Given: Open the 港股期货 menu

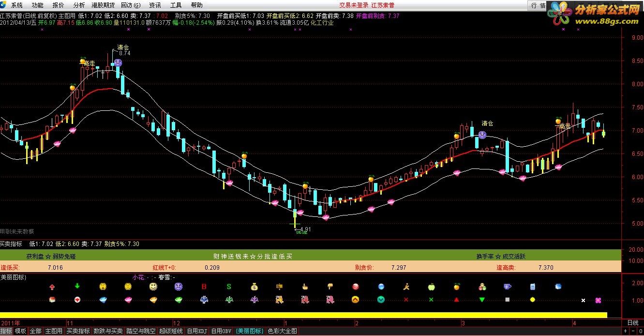Looking at the screenshot, I should click(x=103, y=5).
